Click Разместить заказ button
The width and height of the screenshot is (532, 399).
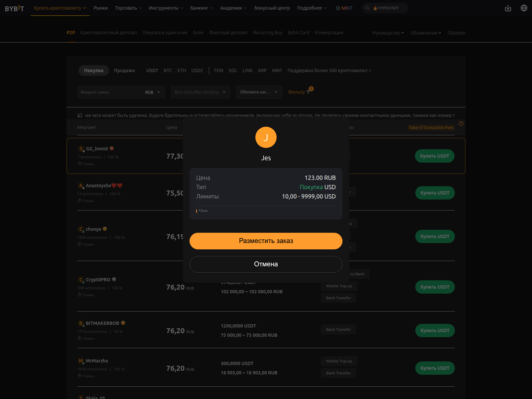coord(266,241)
